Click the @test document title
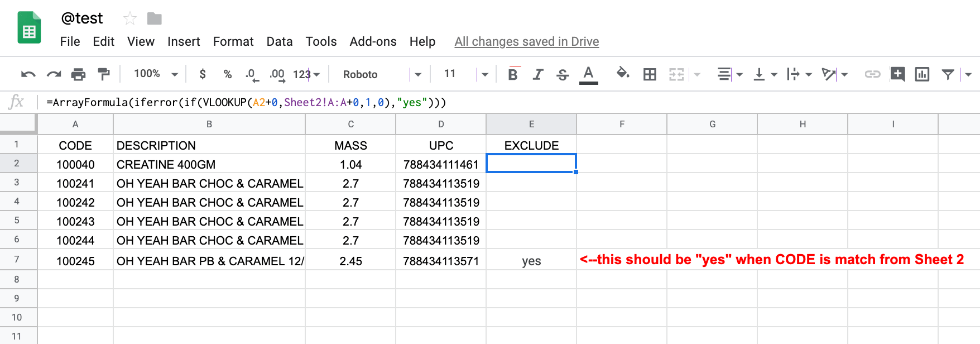This screenshot has height=344, width=980. (82, 18)
